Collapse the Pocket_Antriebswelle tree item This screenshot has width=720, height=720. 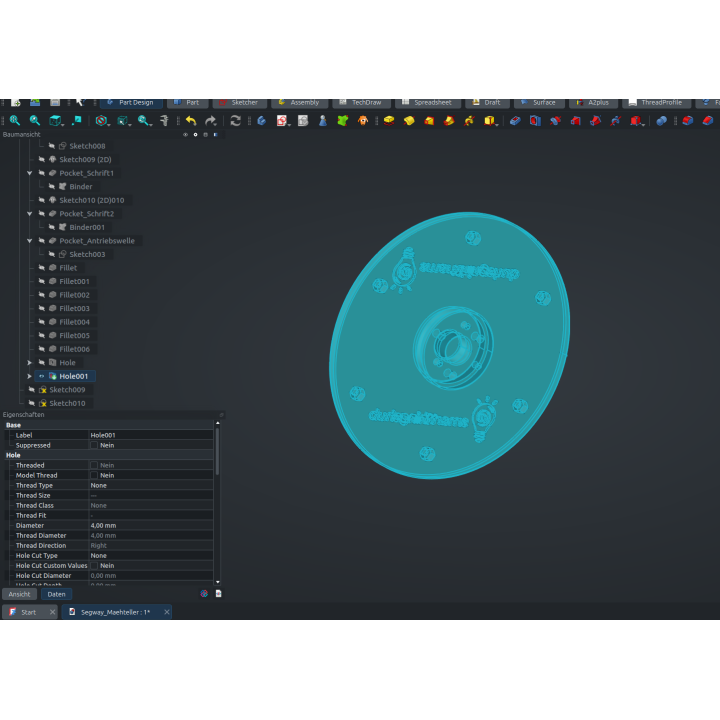pos(29,241)
